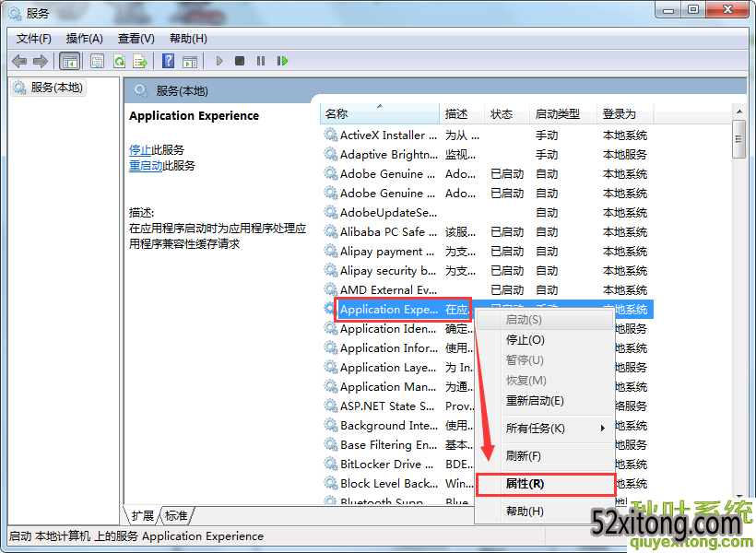
Task: Click the show/hide action pane icon
Action: click(x=190, y=61)
